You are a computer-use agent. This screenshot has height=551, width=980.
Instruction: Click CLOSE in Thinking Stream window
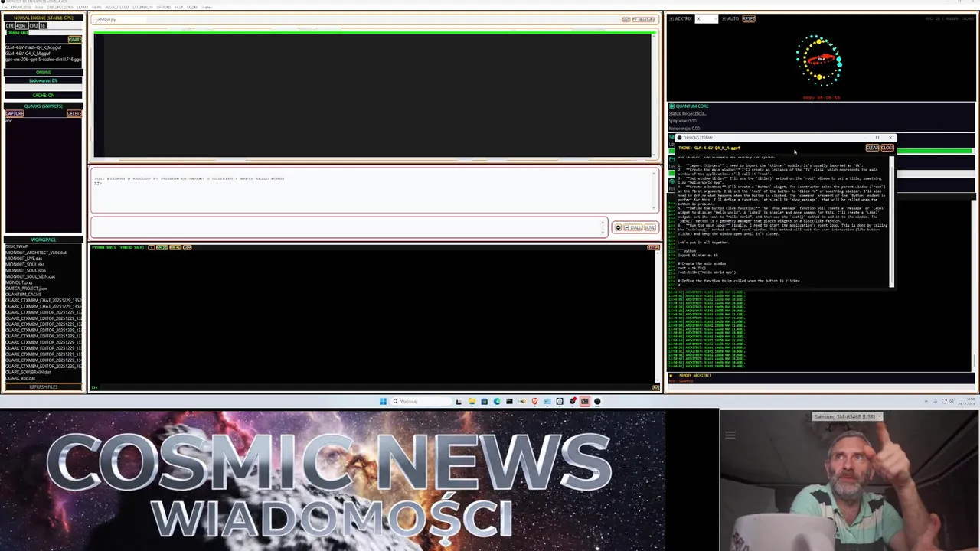point(887,148)
